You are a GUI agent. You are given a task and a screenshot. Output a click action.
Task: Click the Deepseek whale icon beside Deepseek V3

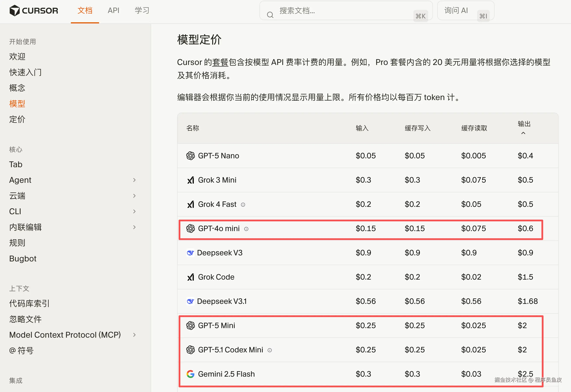(190, 253)
